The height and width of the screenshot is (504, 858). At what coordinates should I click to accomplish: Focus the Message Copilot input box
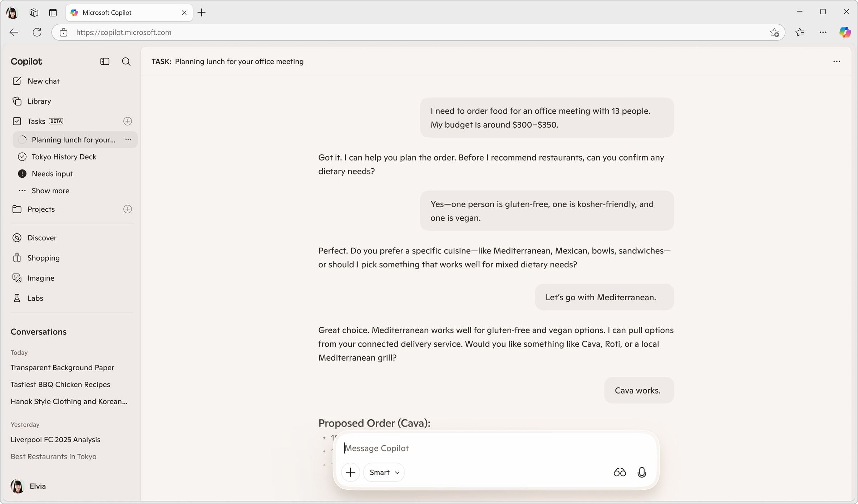coord(496,448)
